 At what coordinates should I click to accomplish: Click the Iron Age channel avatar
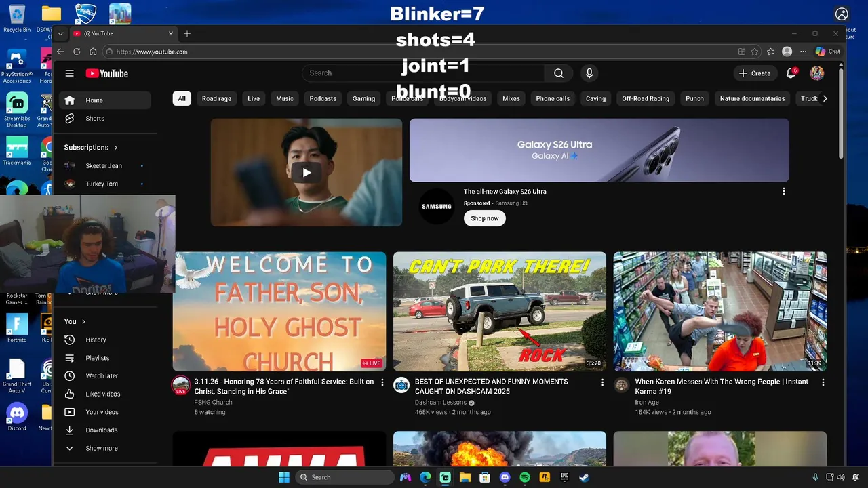point(621,385)
